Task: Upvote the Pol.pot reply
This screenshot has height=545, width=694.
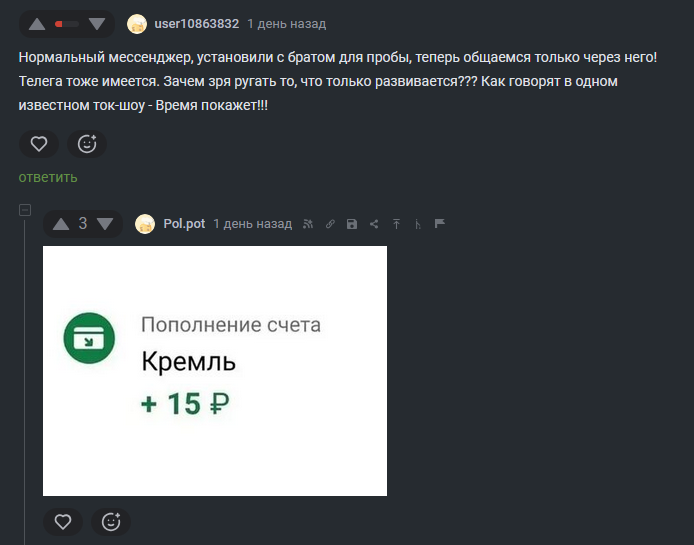Action: pyautogui.click(x=61, y=224)
